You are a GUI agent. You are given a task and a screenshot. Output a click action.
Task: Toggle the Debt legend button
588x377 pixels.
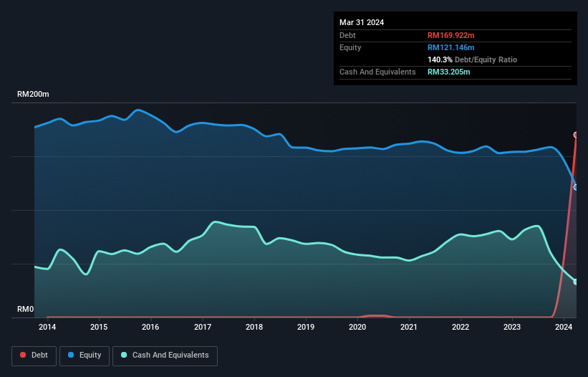(x=34, y=355)
